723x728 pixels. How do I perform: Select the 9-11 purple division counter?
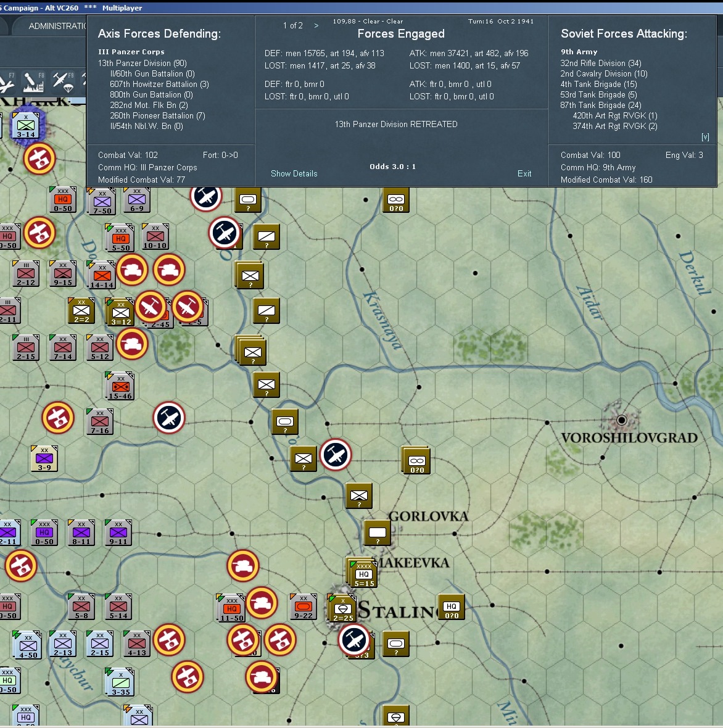click(118, 532)
